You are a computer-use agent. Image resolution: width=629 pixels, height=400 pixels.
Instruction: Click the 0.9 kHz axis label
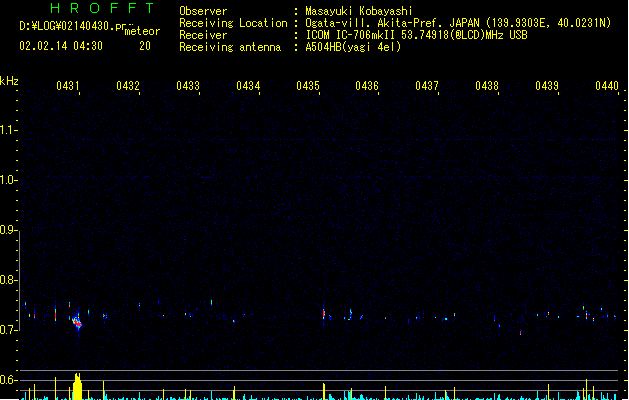(x=8, y=230)
